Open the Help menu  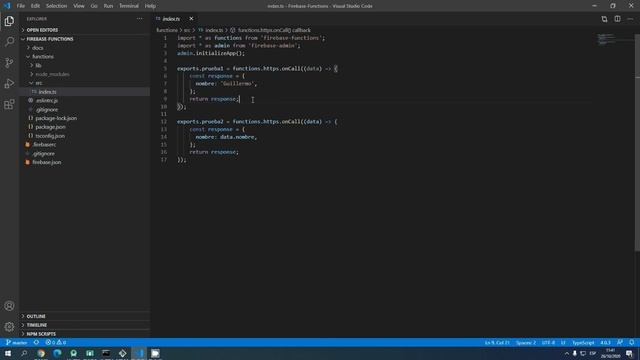[x=150, y=6]
